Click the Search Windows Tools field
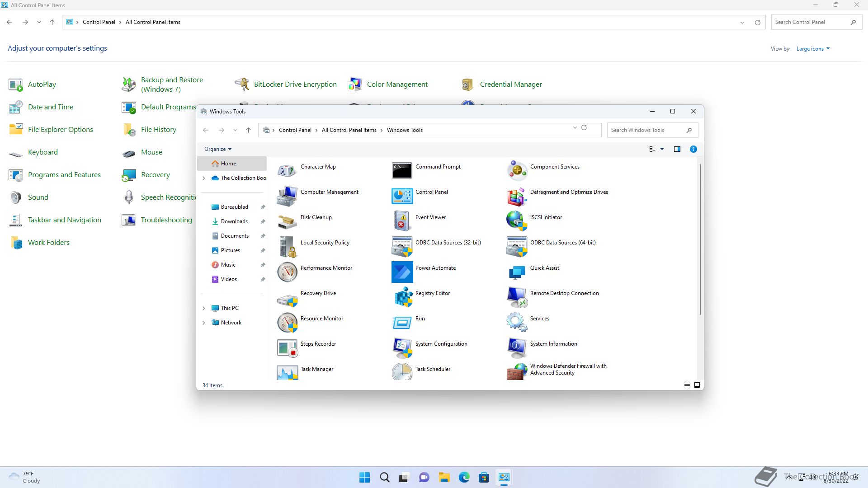The width and height of the screenshot is (868, 488). [646, 130]
